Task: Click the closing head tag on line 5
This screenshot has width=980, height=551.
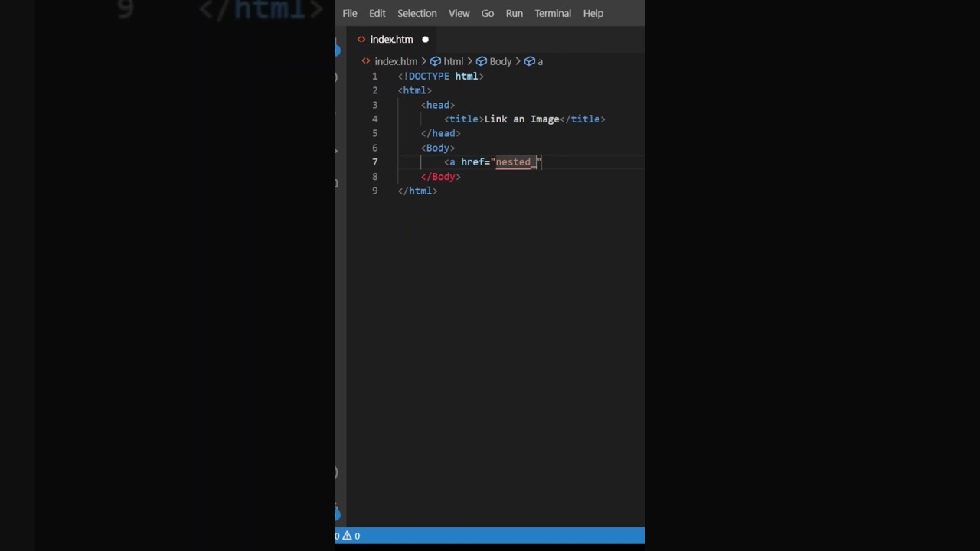Action: pos(441,133)
